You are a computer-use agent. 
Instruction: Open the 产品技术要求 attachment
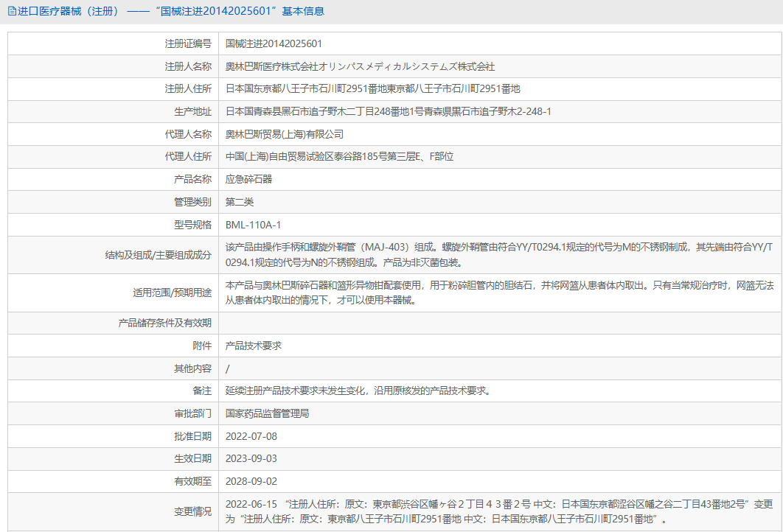coord(253,346)
